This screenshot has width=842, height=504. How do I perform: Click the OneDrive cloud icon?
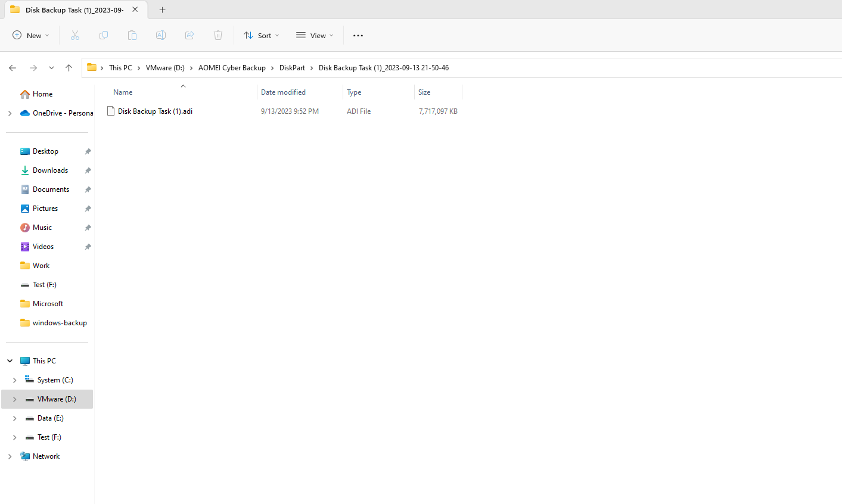pyautogui.click(x=25, y=113)
